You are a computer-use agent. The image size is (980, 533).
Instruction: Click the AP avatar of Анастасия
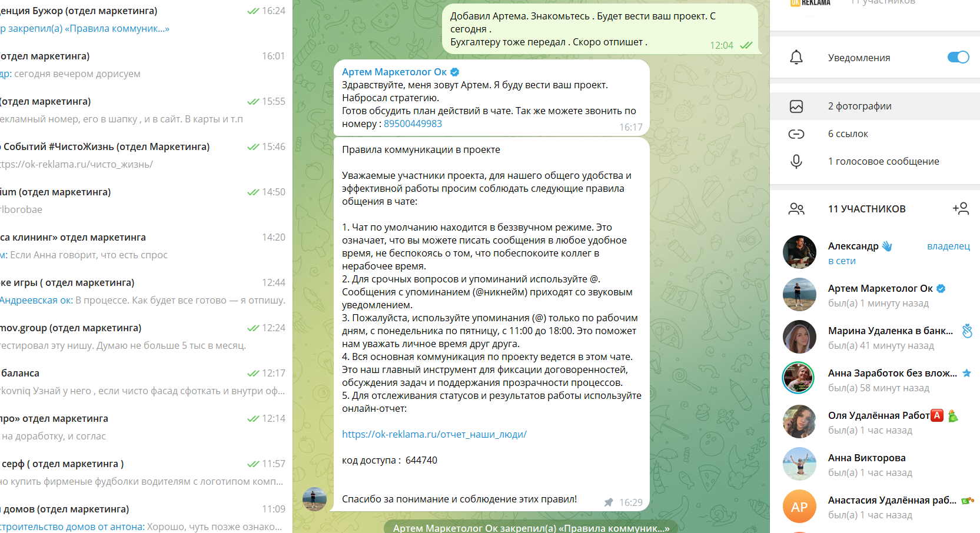click(799, 507)
